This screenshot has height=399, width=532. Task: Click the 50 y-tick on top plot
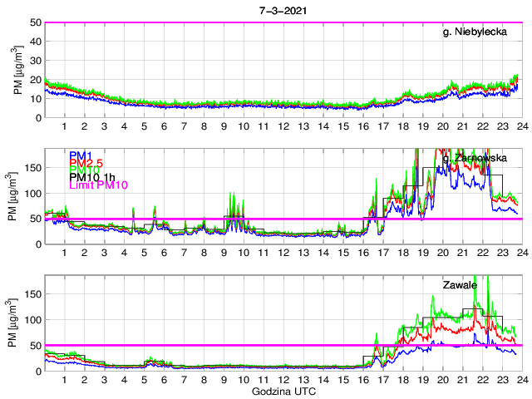point(36,22)
